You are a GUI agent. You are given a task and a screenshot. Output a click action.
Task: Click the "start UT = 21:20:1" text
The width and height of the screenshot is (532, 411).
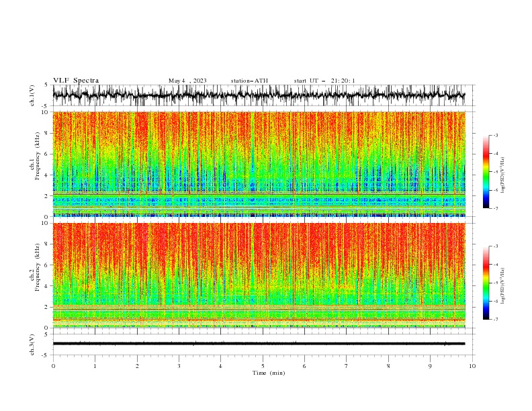click(x=324, y=81)
